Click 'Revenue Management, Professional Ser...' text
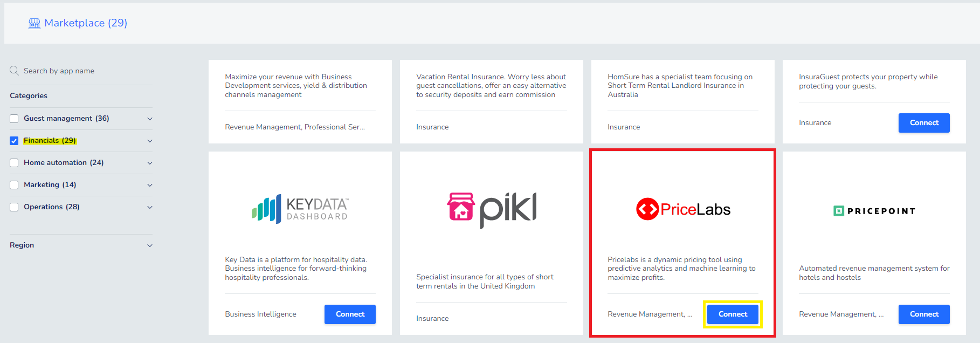This screenshot has height=343, width=980. pyautogui.click(x=295, y=127)
